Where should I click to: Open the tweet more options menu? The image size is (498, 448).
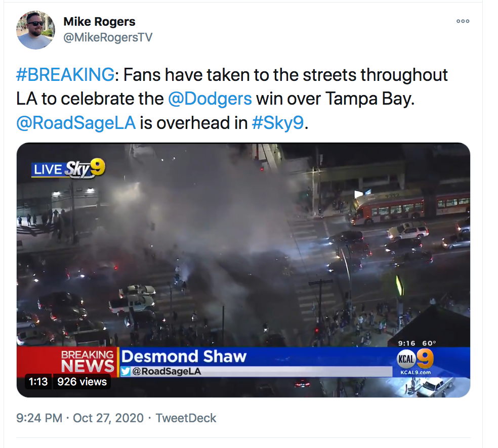coord(463,21)
